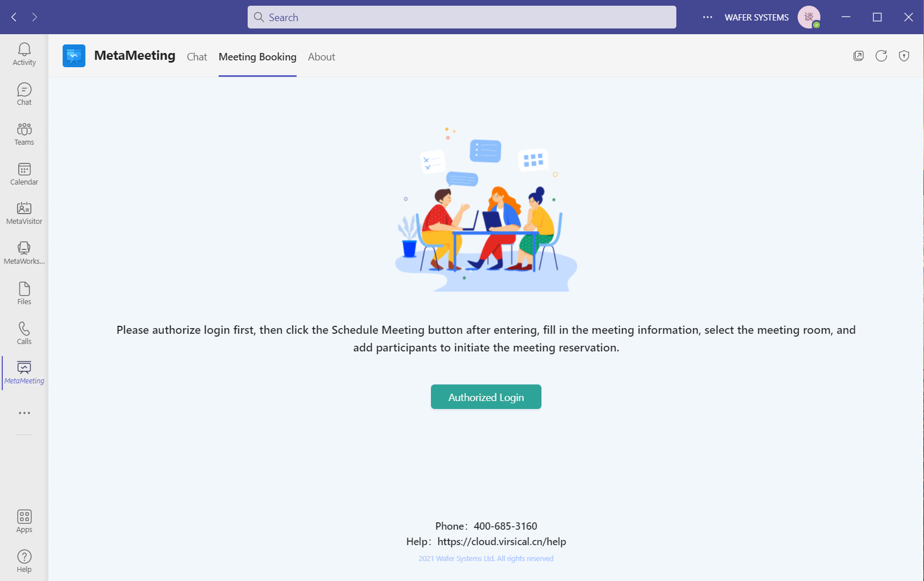Pop out the MetaMeeting app

[859, 56]
